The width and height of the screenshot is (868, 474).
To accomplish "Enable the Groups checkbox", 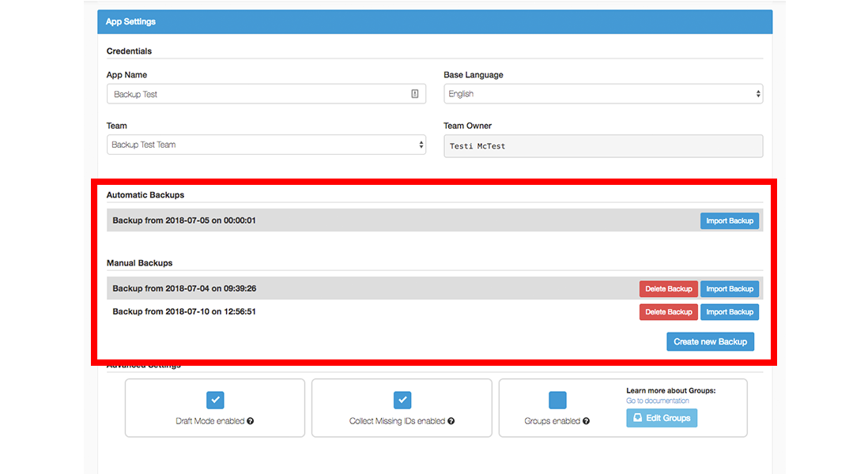I will point(557,400).
